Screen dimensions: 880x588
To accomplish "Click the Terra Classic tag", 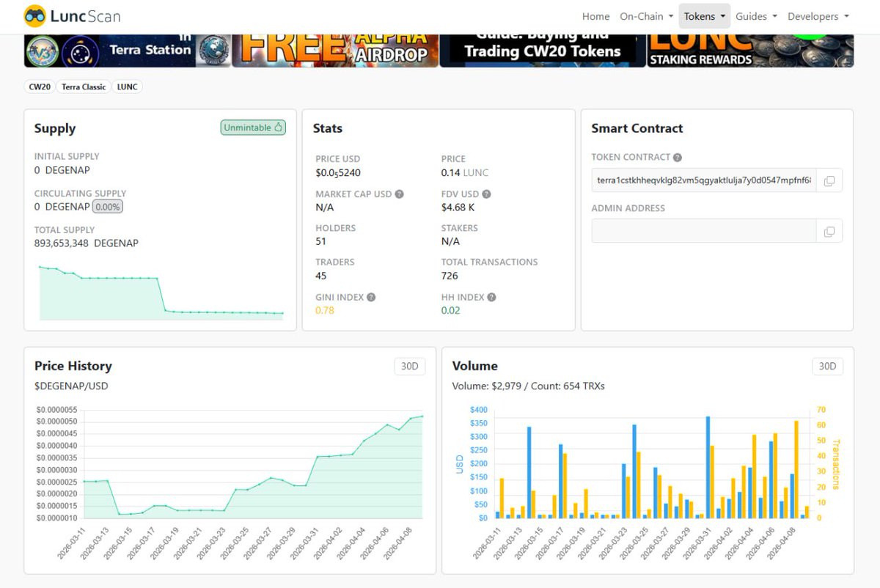I will 84,87.
